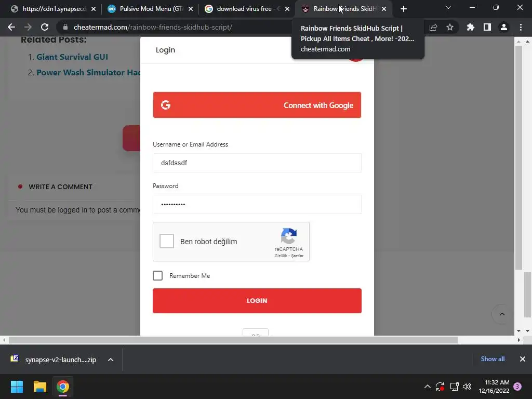Click the scroll-to-top arrow button
The height and width of the screenshot is (399, 532).
click(x=502, y=314)
